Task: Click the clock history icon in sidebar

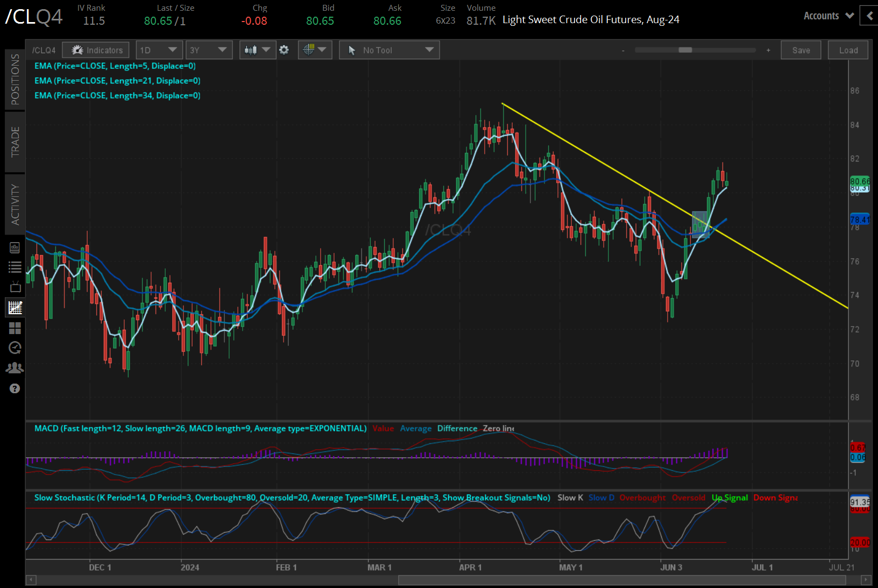Action: [15, 348]
